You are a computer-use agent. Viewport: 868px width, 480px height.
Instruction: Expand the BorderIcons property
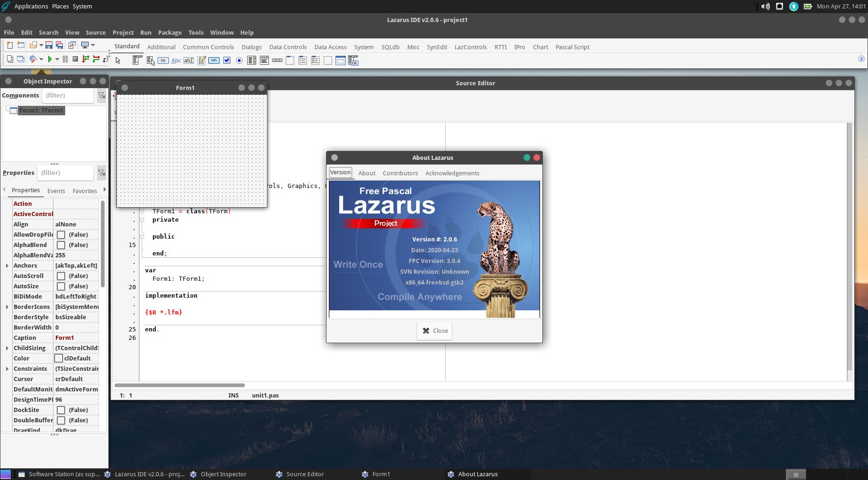click(7, 307)
